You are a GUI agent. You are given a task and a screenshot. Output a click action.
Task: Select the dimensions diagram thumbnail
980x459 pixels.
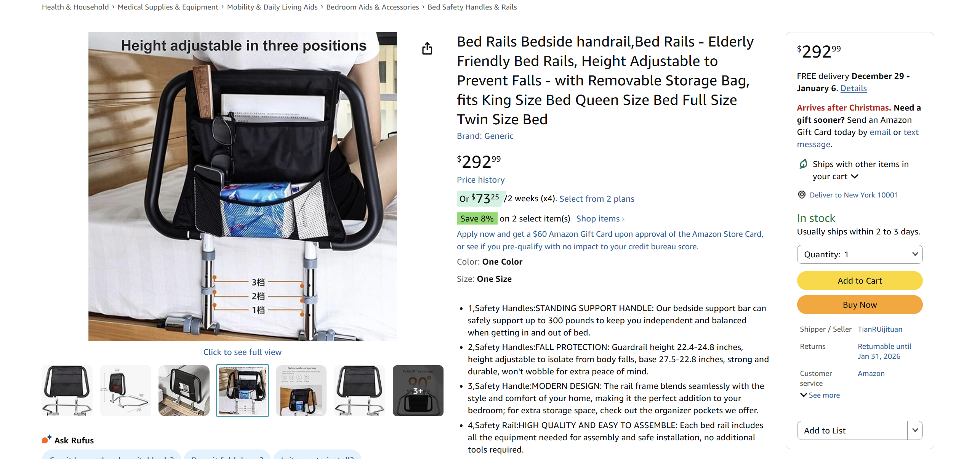[125, 390]
